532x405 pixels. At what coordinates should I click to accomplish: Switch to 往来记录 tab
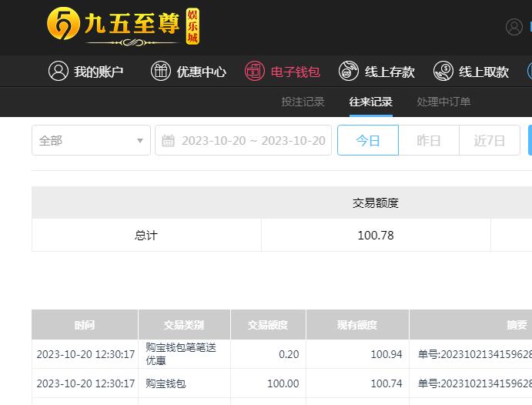click(371, 102)
